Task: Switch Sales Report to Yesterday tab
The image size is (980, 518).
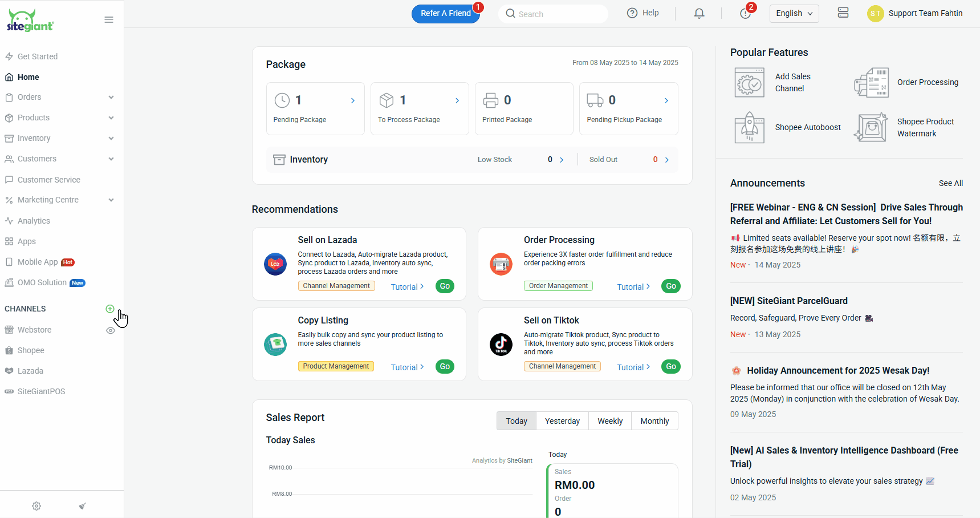Action: pos(562,421)
